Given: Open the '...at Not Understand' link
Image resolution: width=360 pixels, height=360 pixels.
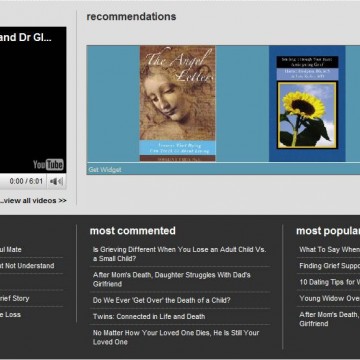Looking at the screenshot, I should (27, 266).
